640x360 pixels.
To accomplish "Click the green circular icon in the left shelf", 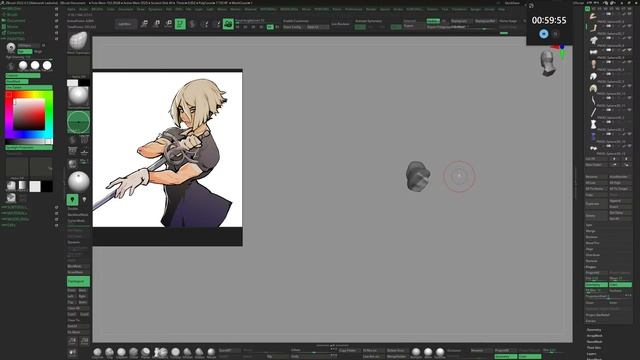I will pyautogui.click(x=78, y=122).
